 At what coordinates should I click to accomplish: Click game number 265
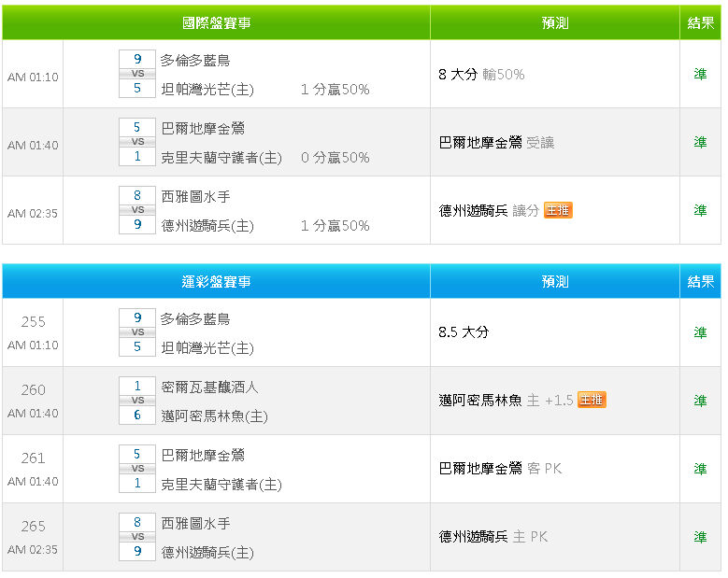click(x=34, y=526)
